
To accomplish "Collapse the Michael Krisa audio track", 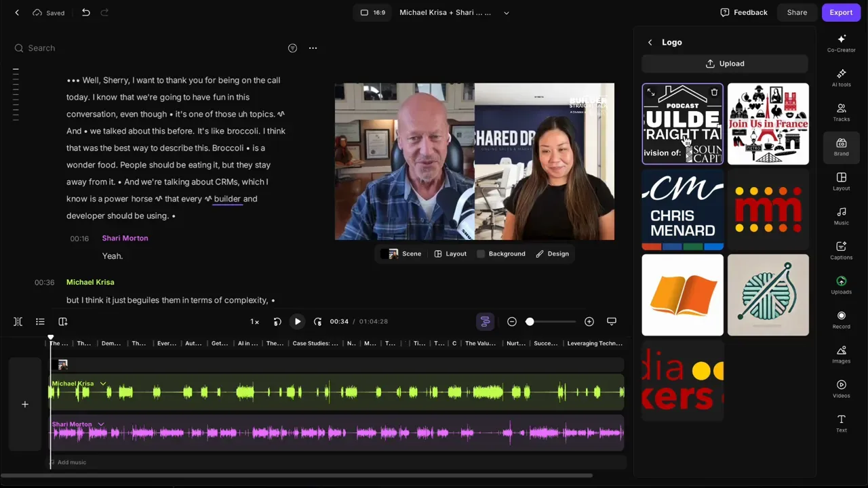I will click(x=102, y=384).
